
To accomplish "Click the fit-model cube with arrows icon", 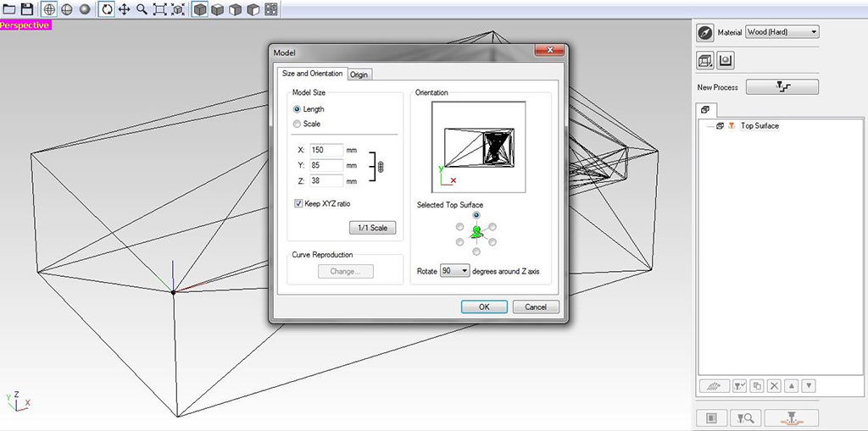I will click(178, 9).
